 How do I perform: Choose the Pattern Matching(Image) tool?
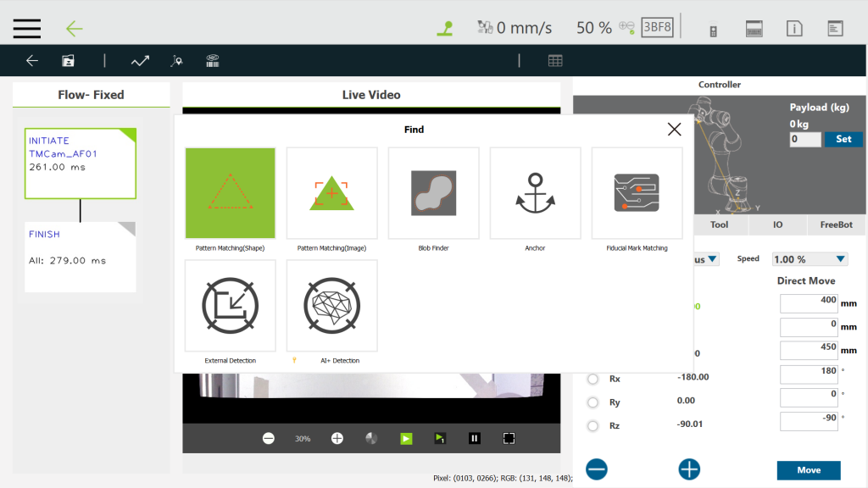pos(331,193)
